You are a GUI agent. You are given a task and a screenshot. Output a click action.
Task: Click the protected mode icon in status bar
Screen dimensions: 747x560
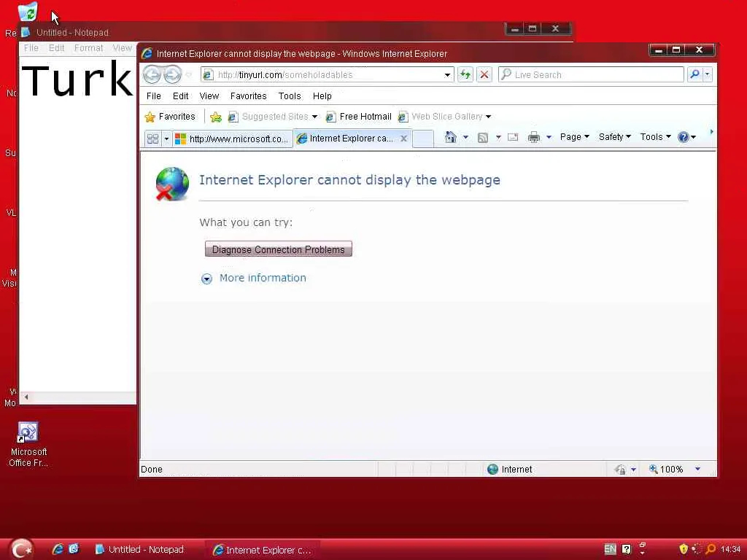(620, 470)
